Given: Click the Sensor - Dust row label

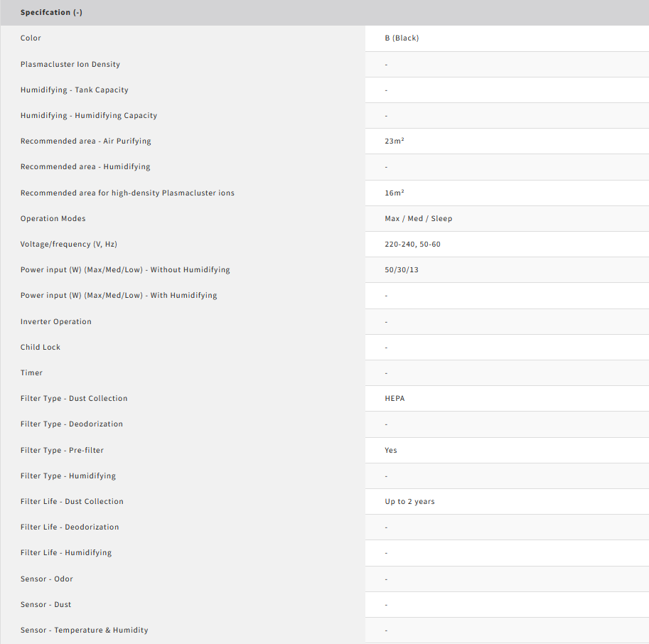Looking at the screenshot, I should coord(45,605).
